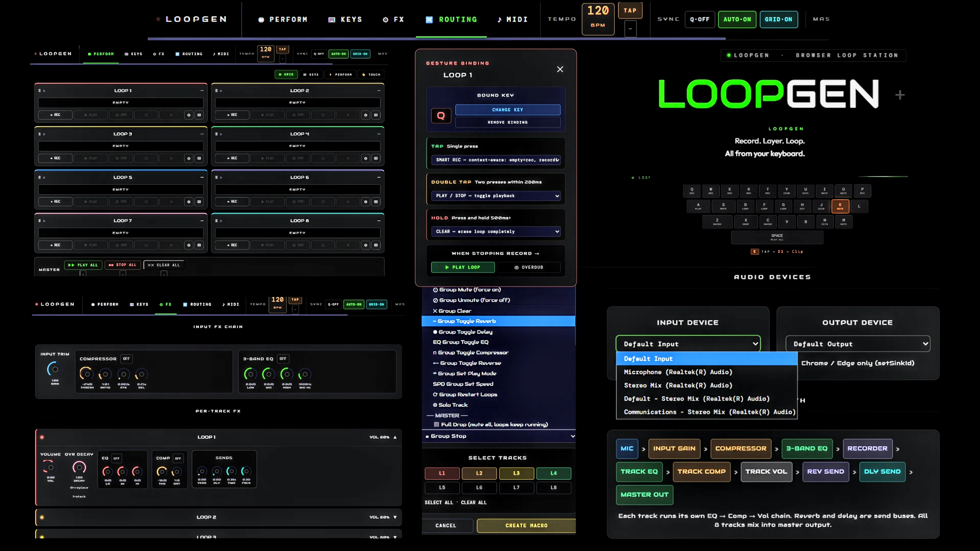Image resolution: width=980 pixels, height=551 pixels.
Task: Open the Hold action dropdown (Clear)
Action: [x=496, y=232]
